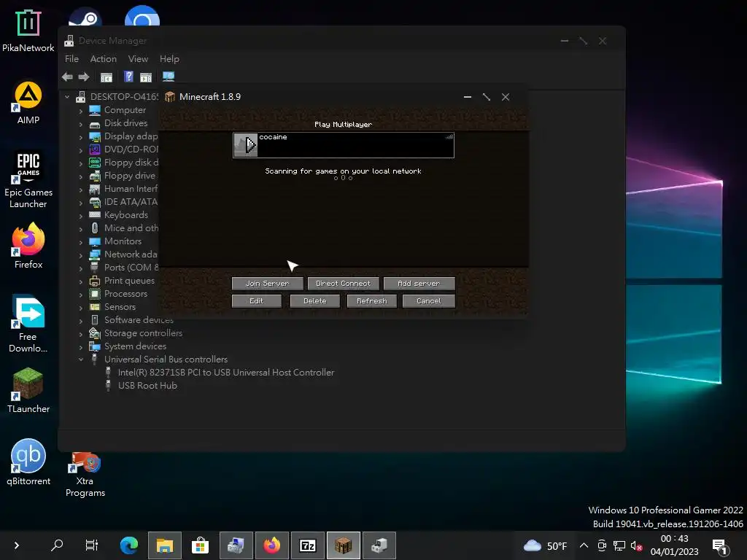Screen dimensions: 747x560
Task: Select Software devices tree item
Action: (139, 320)
